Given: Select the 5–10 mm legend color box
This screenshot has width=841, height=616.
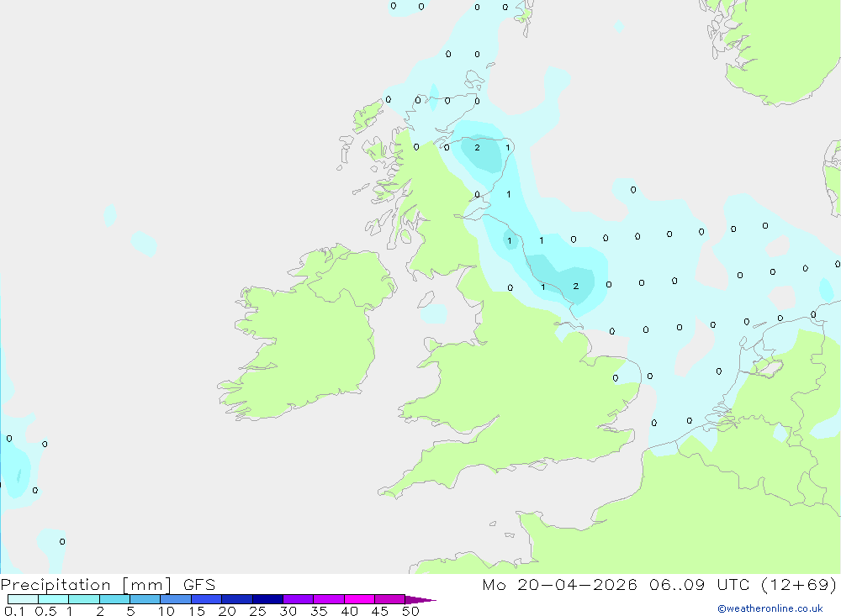Looking at the screenshot, I should pyautogui.click(x=145, y=599).
